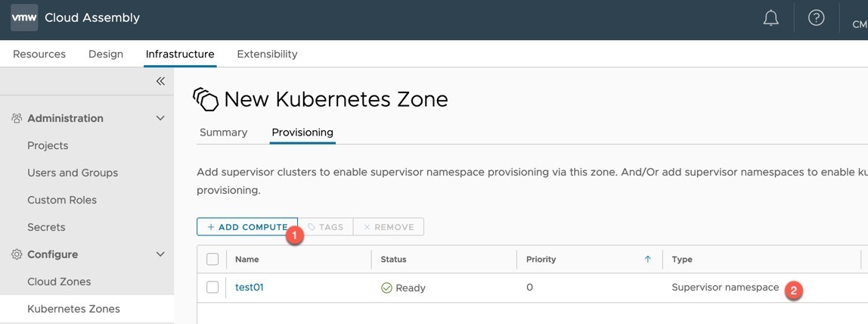The image size is (868, 324).
Task: Click the Administration people icon
Action: click(x=17, y=118)
